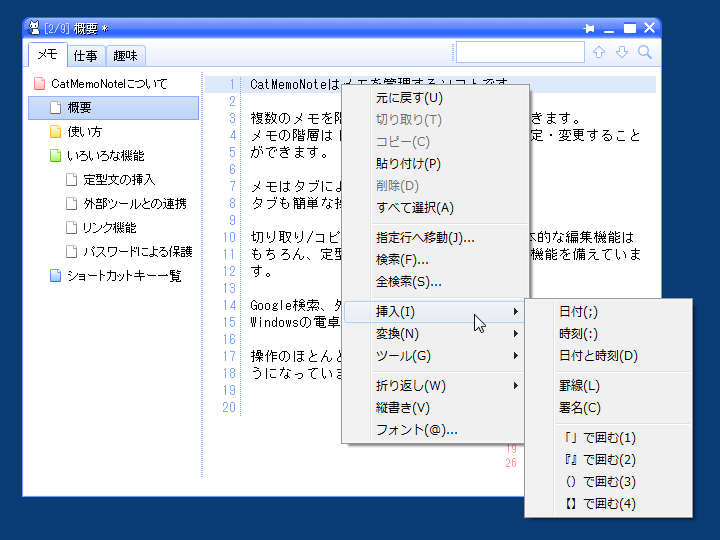720x540 pixels.
Task: Click the green note icon for いろいろな機能
Action: [x=55, y=155]
